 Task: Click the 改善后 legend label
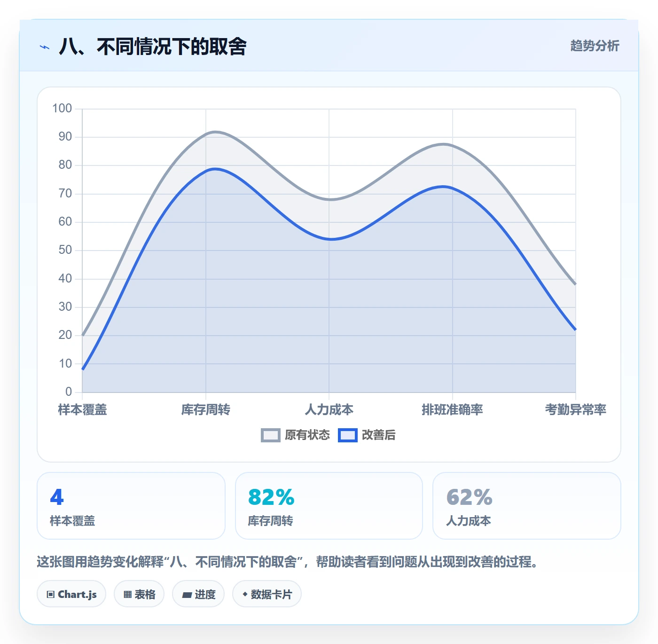tap(378, 435)
